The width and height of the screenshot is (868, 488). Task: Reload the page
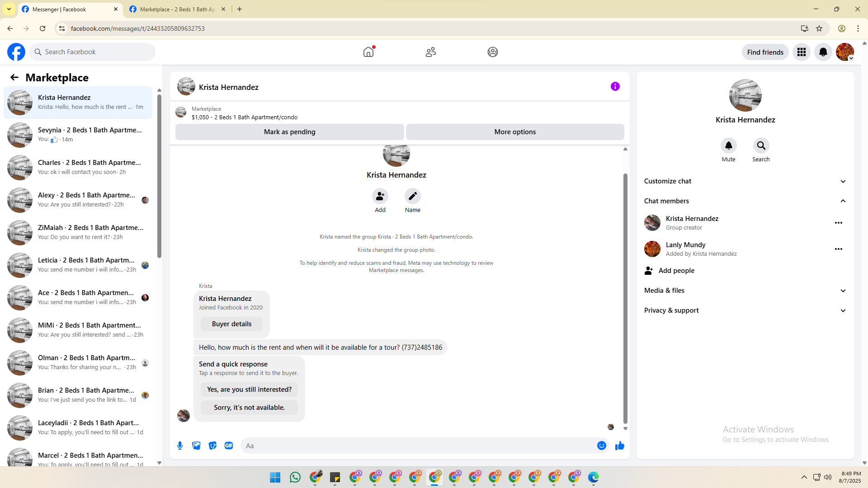click(x=42, y=28)
